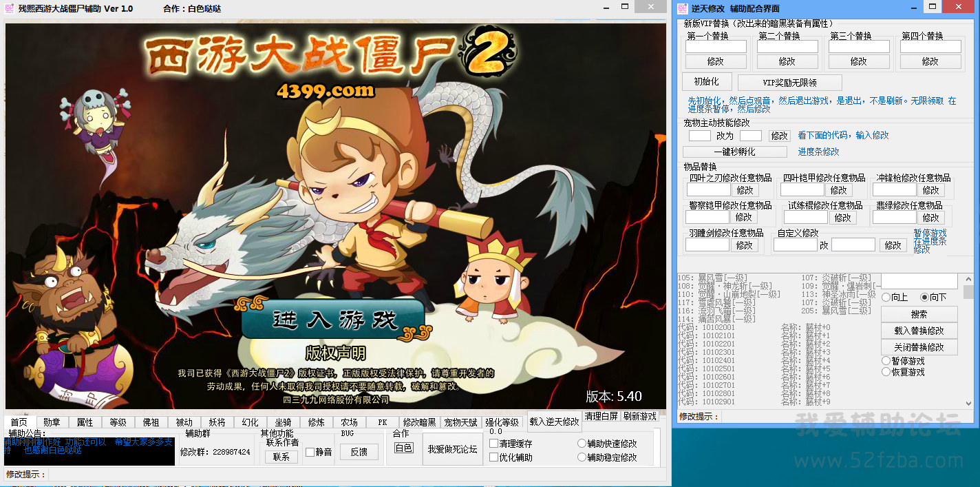This screenshot has width=980, height=487.
Task: Tick the 优化辅助 checkbox
Action: click(493, 457)
